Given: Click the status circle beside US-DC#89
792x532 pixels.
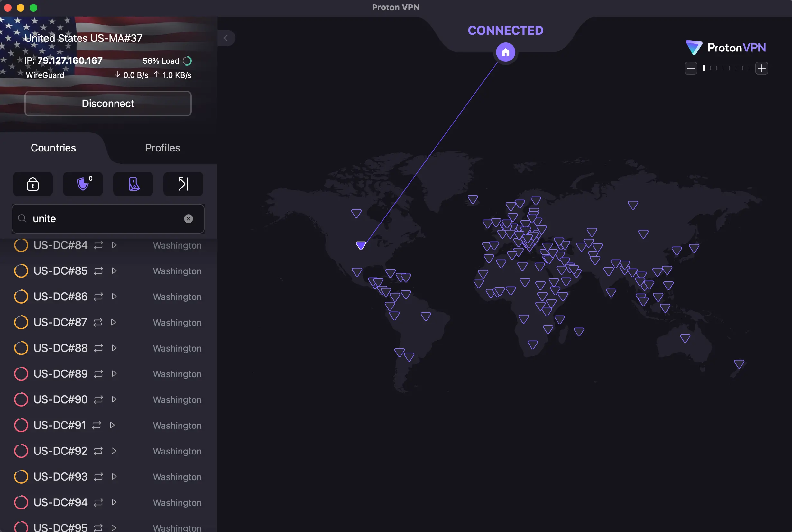Looking at the screenshot, I should pos(21,373).
